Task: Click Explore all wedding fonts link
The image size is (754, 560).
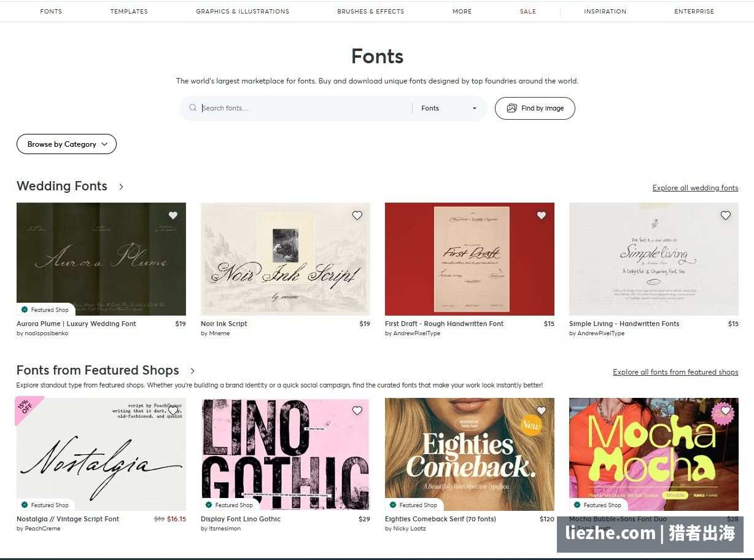Action: click(695, 188)
